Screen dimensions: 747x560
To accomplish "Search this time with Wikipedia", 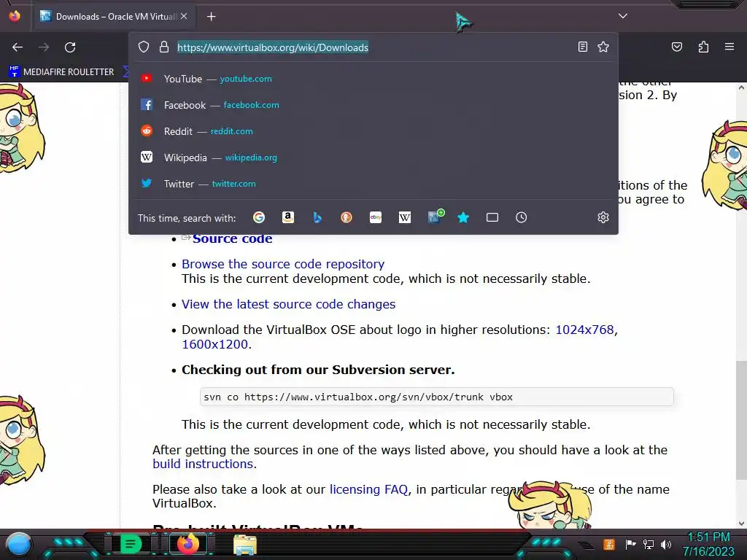I will tap(404, 217).
